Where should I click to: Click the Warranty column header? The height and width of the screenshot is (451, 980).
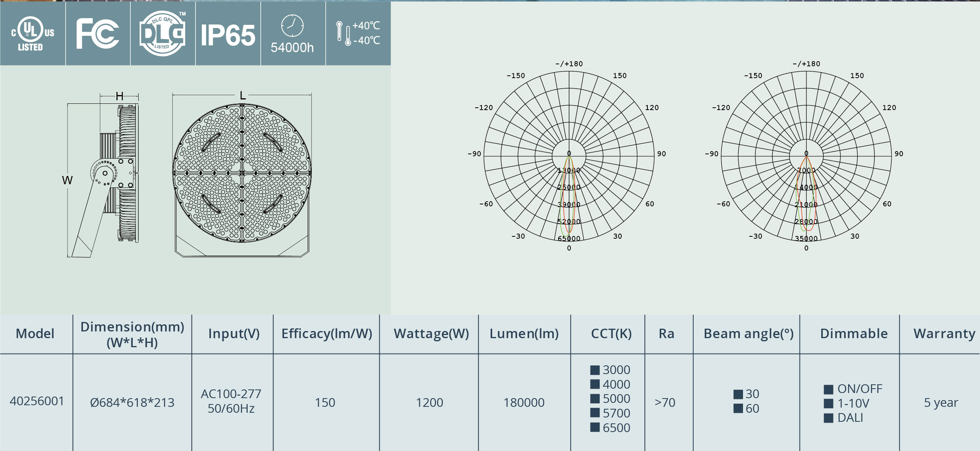(x=944, y=334)
